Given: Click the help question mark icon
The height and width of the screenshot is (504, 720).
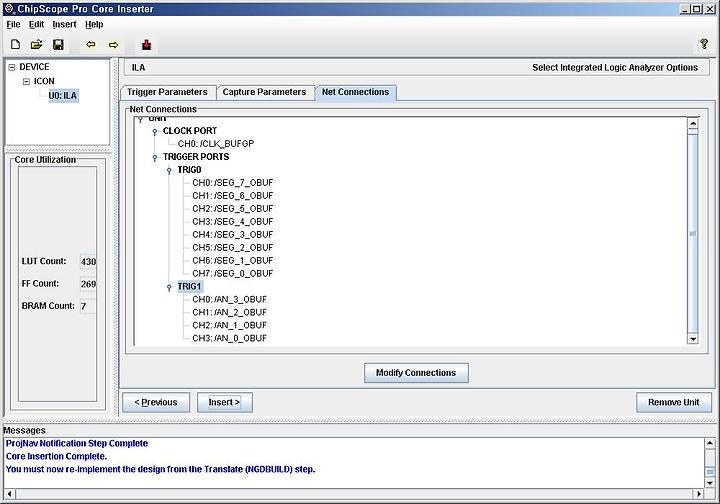Looking at the screenshot, I should tap(703, 44).
